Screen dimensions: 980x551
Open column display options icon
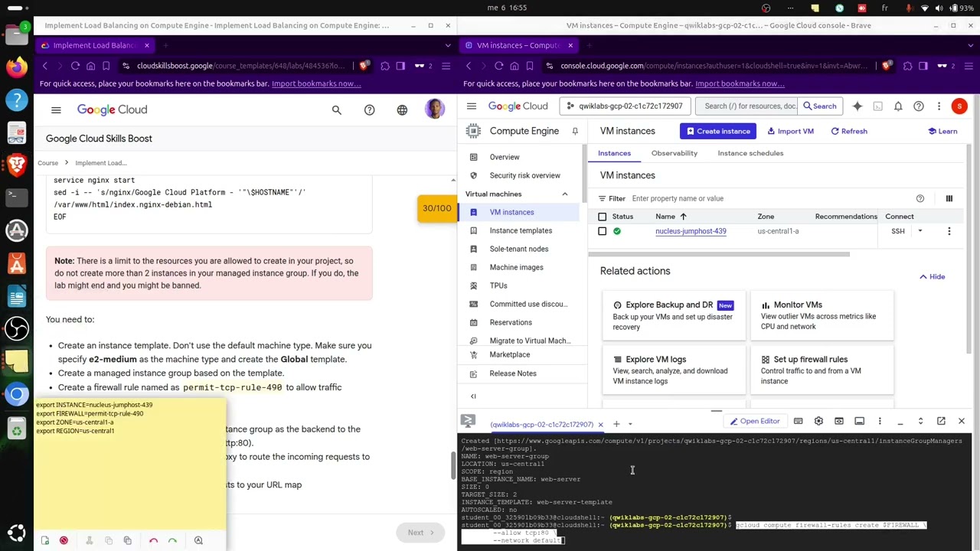tap(949, 198)
